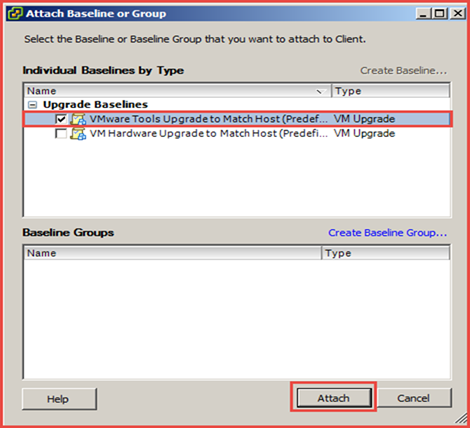Select VM Upgrade type of VMware Tools row
The width and height of the screenshot is (470, 428).
pyautogui.click(x=364, y=119)
